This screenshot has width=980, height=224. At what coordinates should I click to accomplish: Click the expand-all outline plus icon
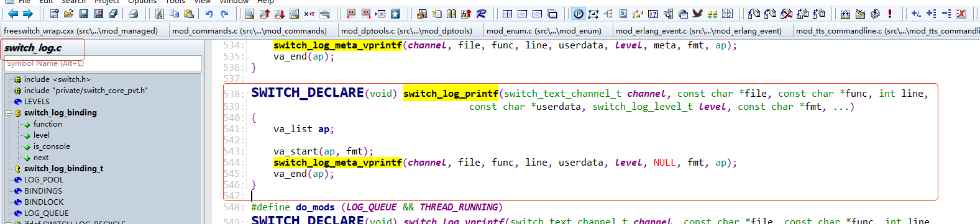[x=931, y=14]
